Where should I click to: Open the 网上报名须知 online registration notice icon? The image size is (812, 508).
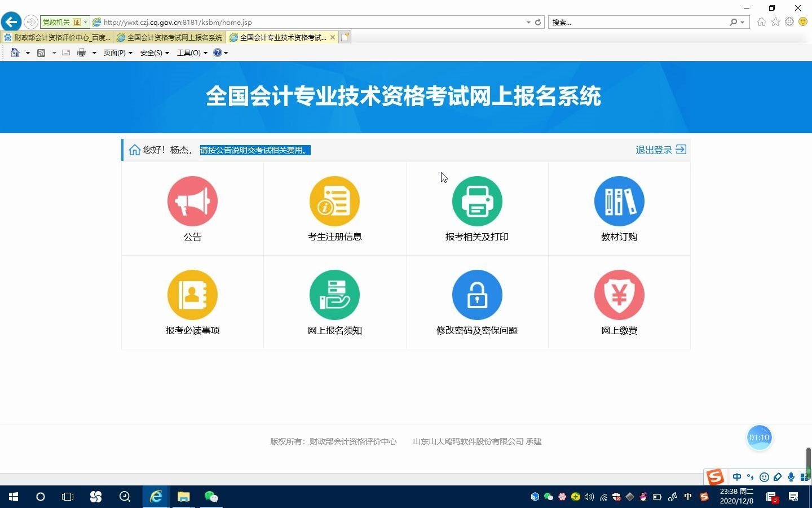[334, 294]
